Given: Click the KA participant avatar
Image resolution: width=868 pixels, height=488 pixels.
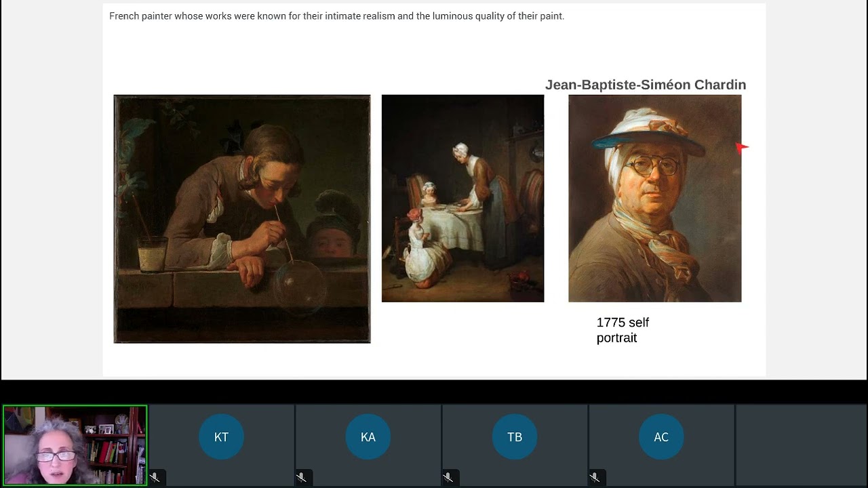Looking at the screenshot, I should (368, 437).
